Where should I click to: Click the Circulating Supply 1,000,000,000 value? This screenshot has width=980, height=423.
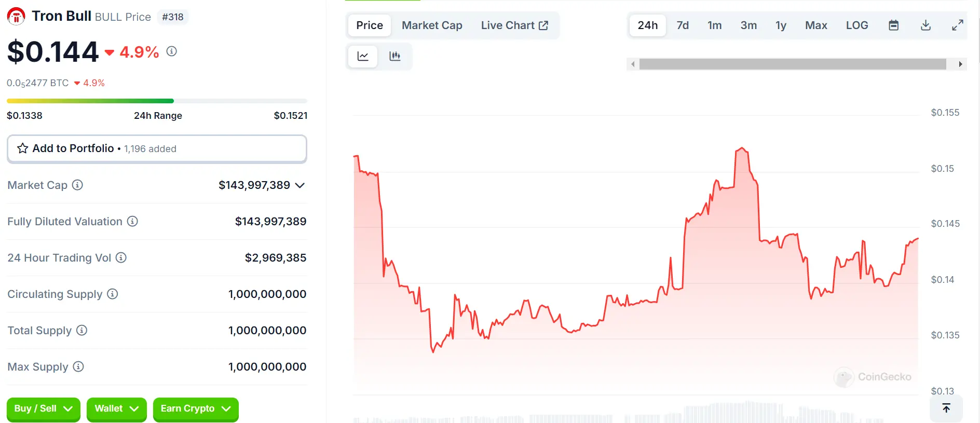(267, 294)
